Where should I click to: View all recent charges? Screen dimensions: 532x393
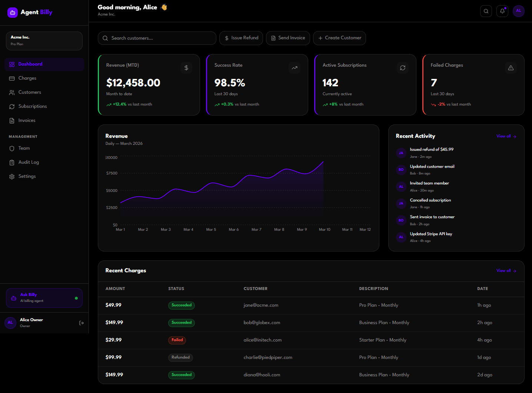[x=506, y=270]
